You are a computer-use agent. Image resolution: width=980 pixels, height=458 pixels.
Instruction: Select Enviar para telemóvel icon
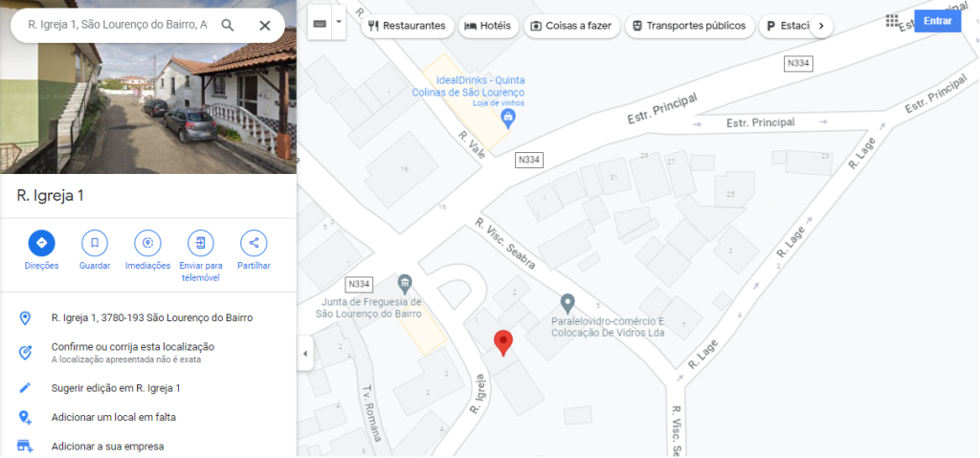[x=201, y=243]
